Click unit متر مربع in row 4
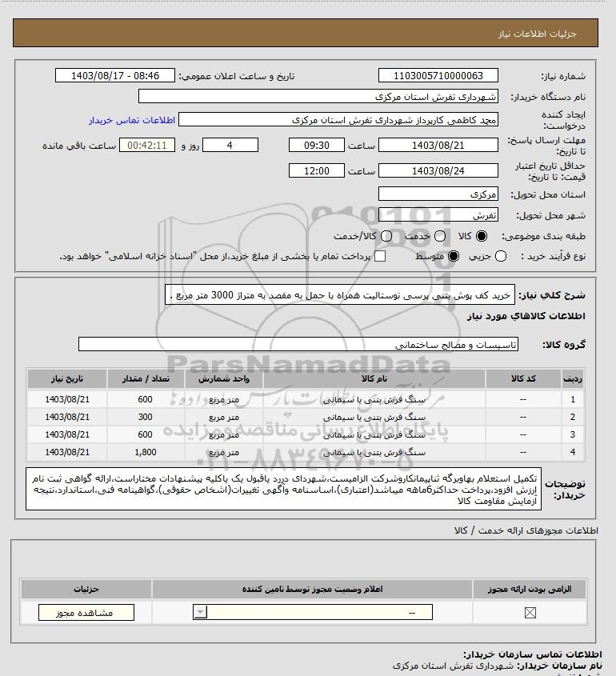616x676 pixels. pos(224,452)
